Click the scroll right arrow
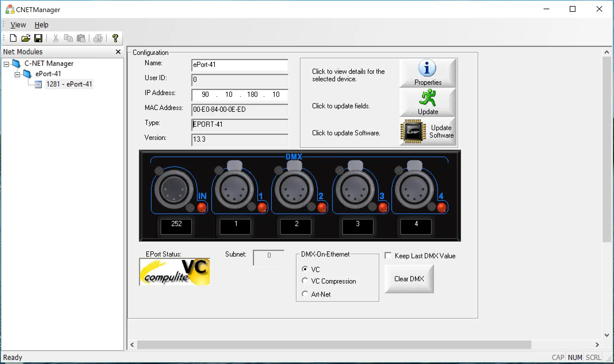The image size is (614, 364). coord(597,344)
